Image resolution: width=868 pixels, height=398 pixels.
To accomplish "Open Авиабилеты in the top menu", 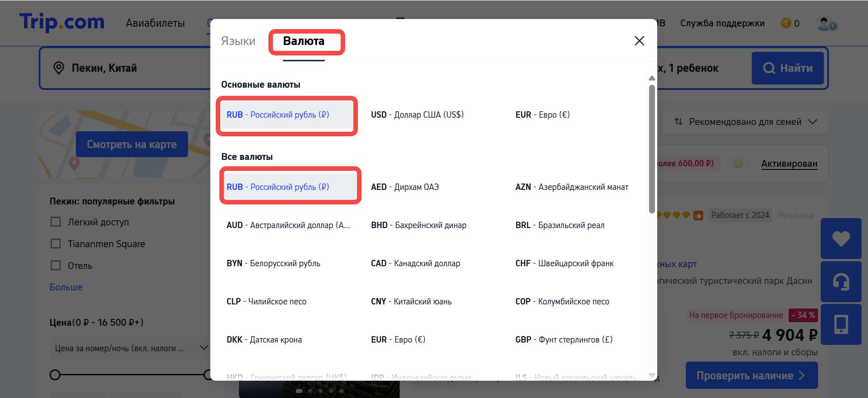I will click(x=155, y=23).
